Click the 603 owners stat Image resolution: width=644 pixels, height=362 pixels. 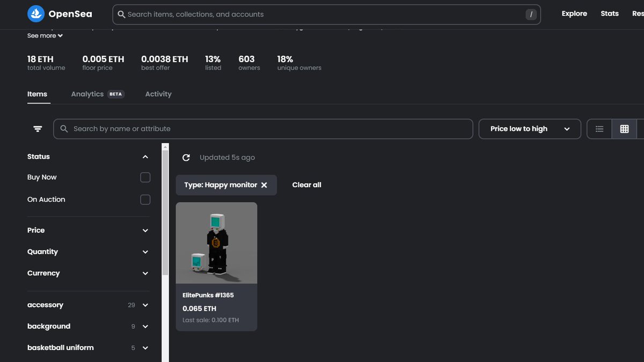(249, 63)
